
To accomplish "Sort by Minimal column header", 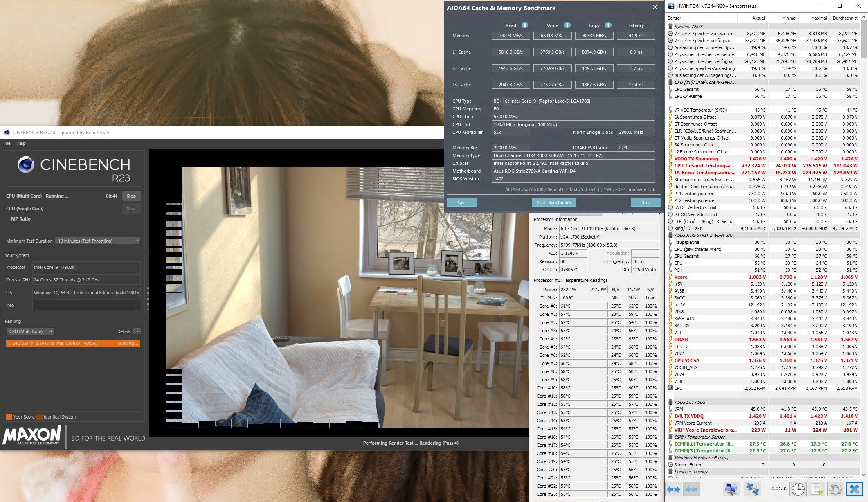I will tap(783, 18).
